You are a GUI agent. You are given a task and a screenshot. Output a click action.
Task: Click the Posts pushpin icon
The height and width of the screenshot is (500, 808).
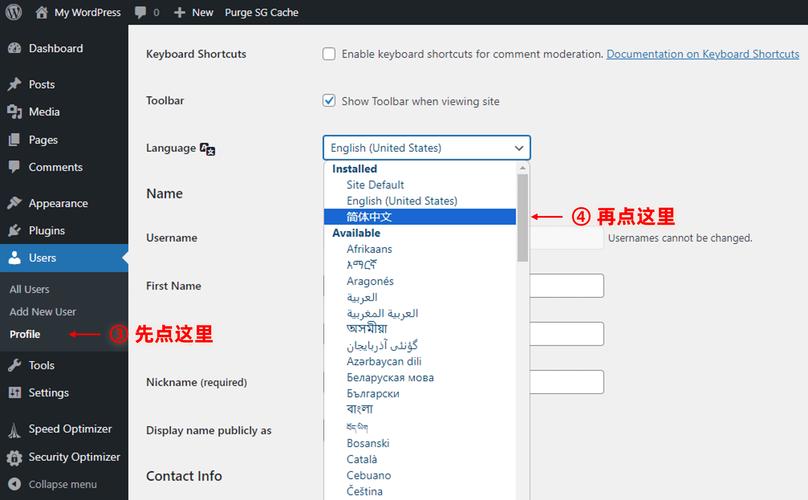coord(14,85)
